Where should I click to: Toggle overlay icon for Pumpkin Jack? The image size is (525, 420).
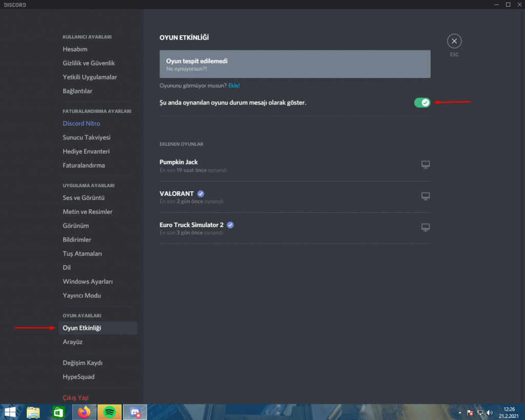[x=425, y=165]
